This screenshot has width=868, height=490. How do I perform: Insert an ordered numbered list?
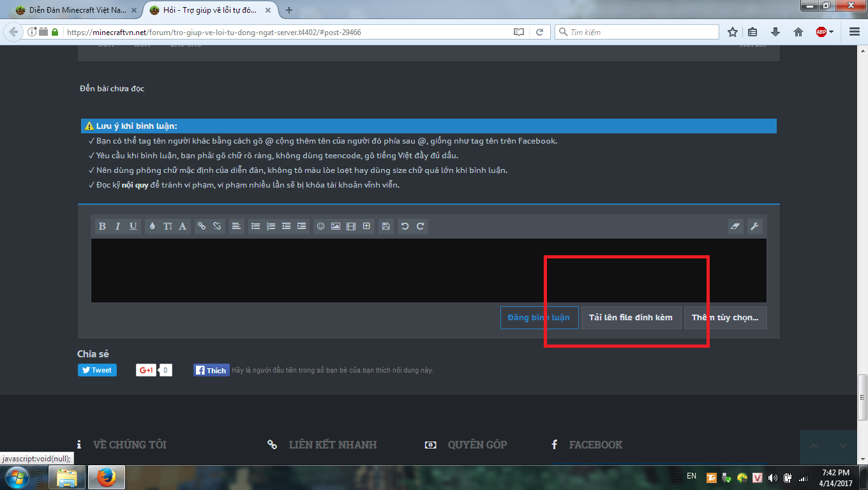tap(271, 226)
